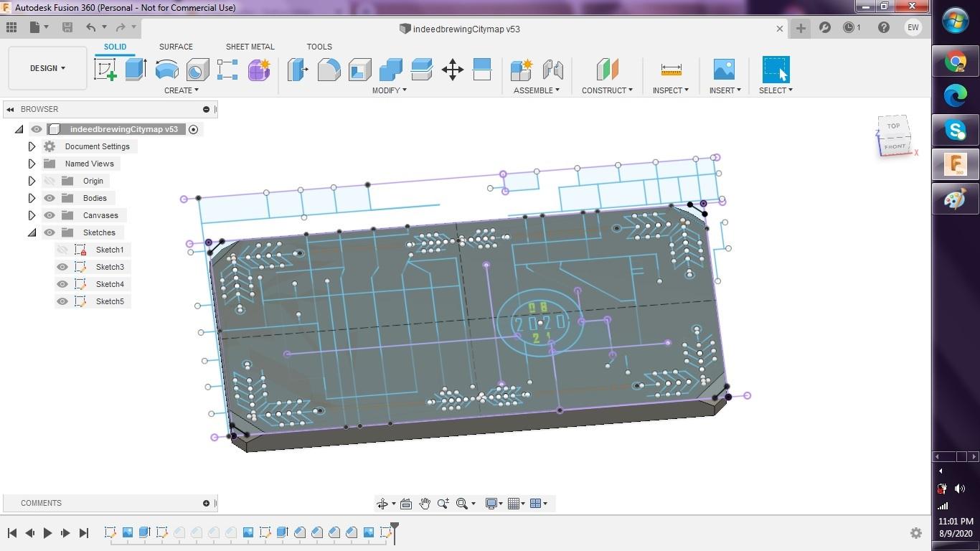Open the CONSTRUCT dropdown menu
This screenshot has width=980, height=551.
tap(607, 90)
